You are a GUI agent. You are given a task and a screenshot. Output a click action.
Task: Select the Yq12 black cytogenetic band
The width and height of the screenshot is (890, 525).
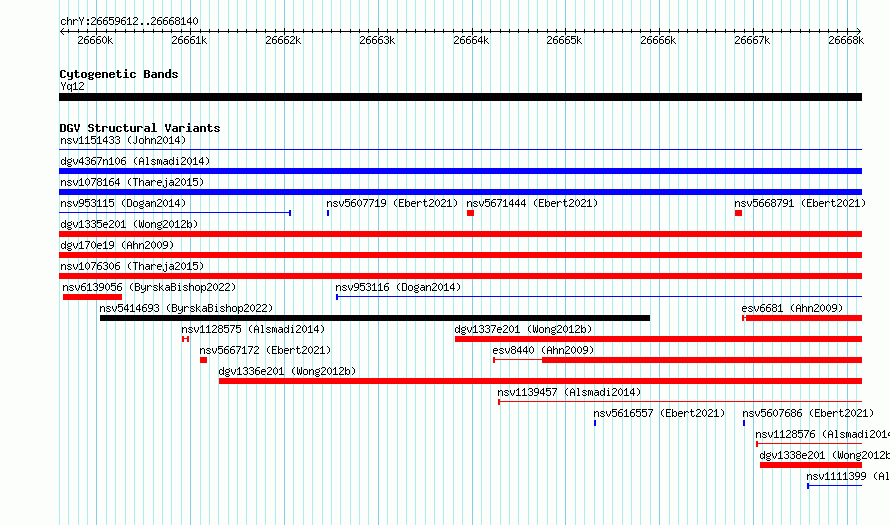[x=460, y=97]
